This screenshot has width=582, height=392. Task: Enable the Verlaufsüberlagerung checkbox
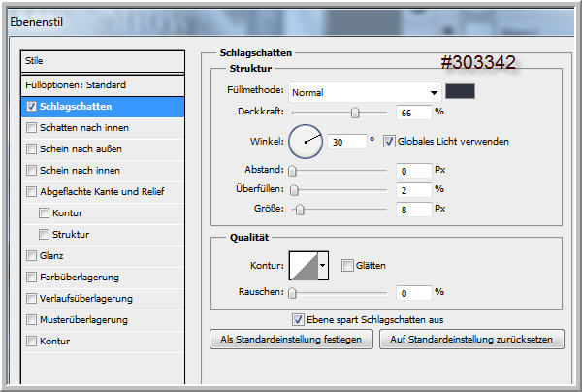tap(32, 299)
